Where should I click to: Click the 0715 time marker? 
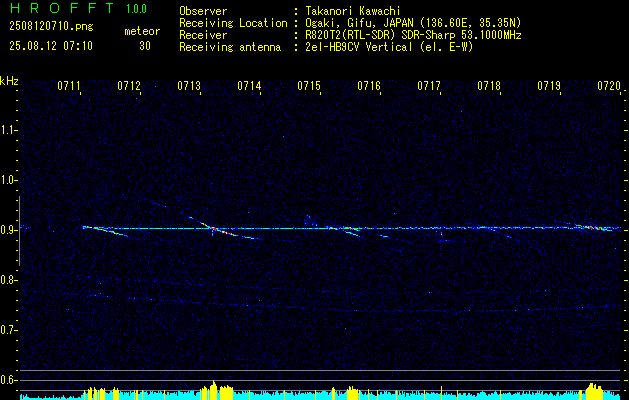pos(309,85)
